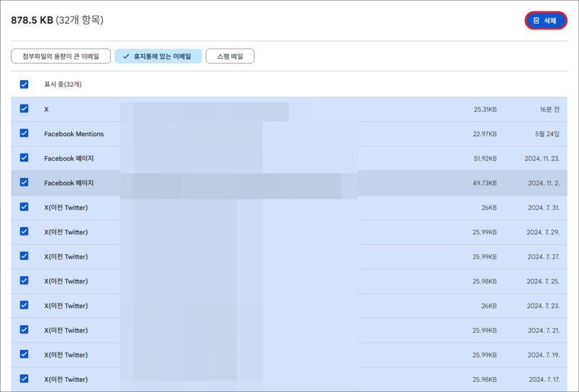
Task: Toggle checkbox for email dated 2024. 7. 21.
Action: [24, 330]
